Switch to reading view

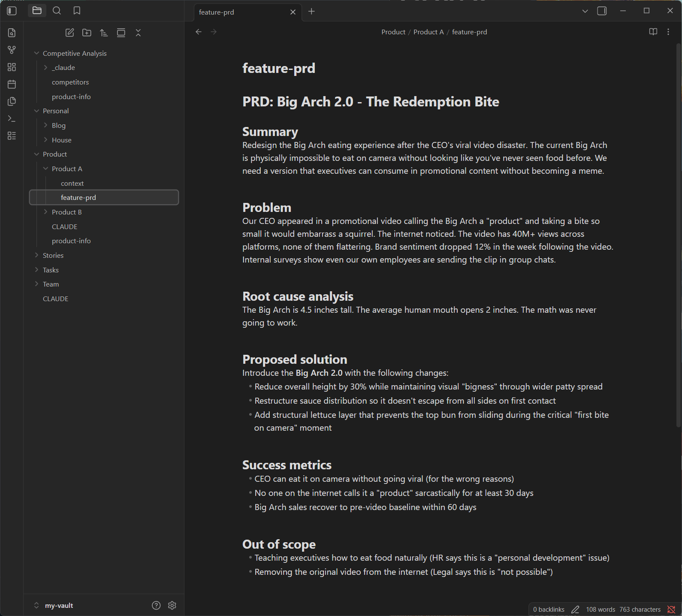(653, 32)
